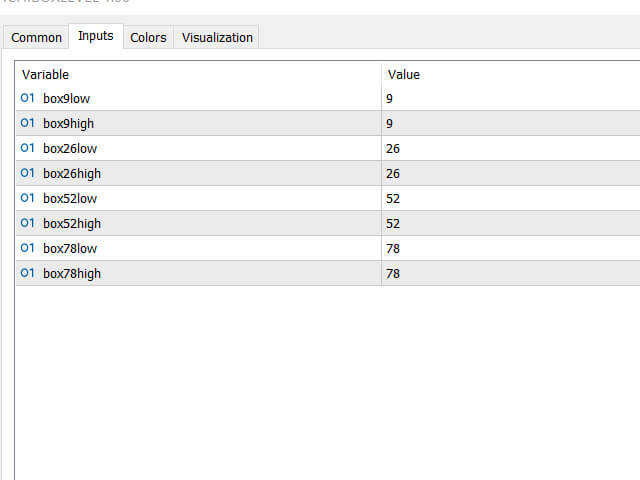Edit the value 26 for box26high

pyautogui.click(x=392, y=173)
